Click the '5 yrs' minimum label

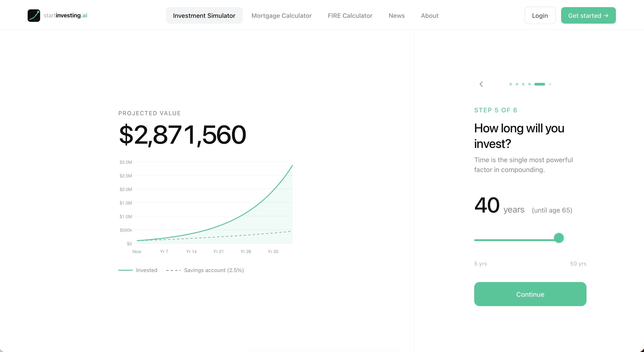coord(480,264)
